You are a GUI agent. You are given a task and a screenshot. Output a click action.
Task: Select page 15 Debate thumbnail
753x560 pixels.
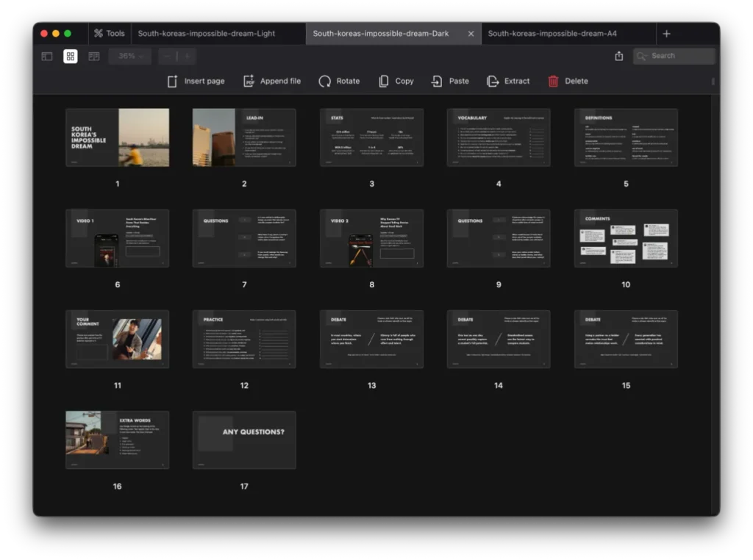tap(626, 340)
